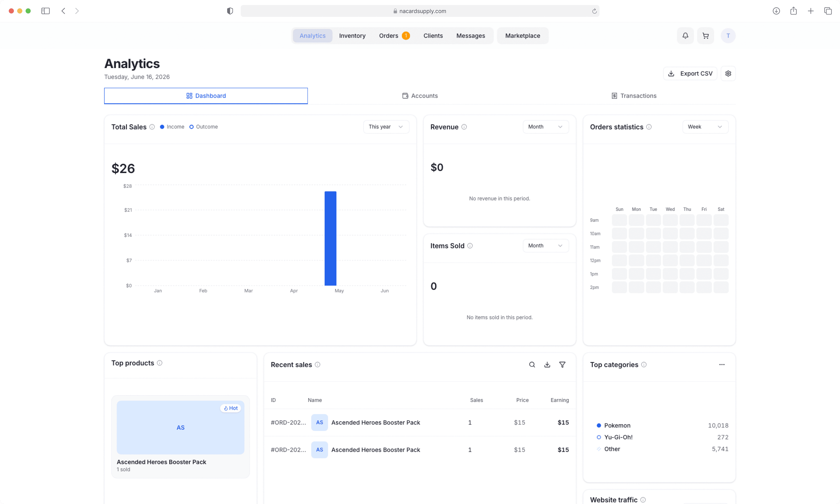Show Safari downloads
The image size is (840, 504).
click(x=776, y=11)
